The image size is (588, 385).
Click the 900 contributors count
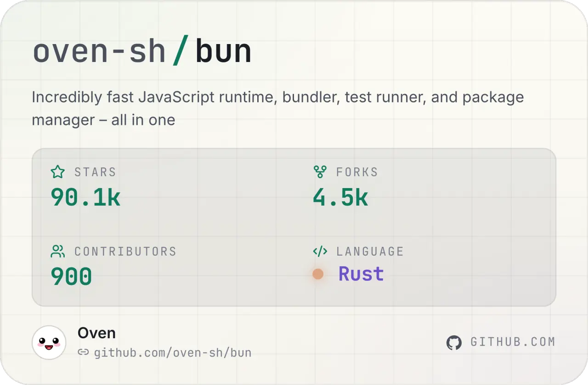(71, 277)
